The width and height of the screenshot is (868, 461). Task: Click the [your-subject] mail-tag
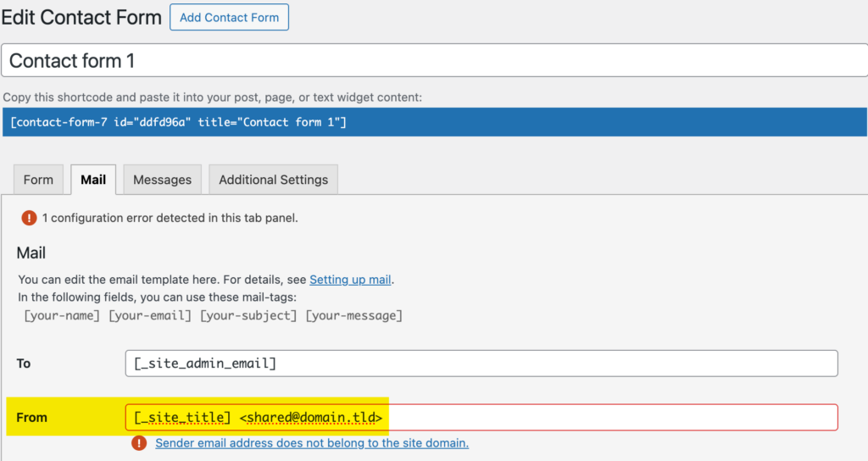(x=248, y=315)
